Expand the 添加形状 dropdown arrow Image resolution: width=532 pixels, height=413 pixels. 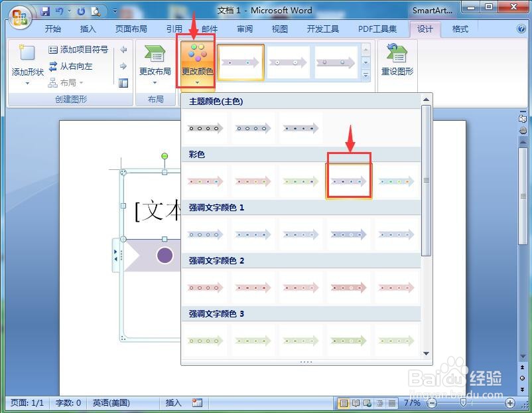(27, 83)
